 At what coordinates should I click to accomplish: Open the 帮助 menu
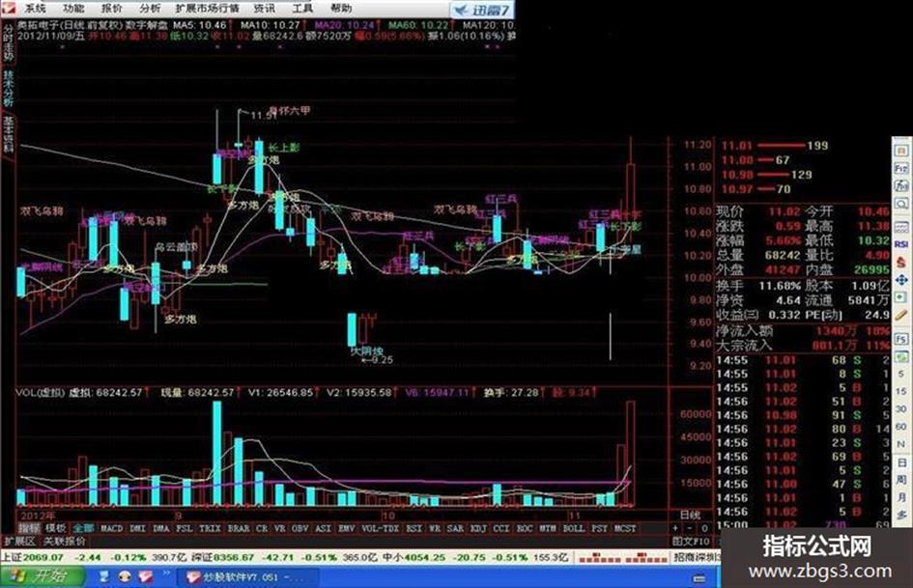tap(341, 8)
